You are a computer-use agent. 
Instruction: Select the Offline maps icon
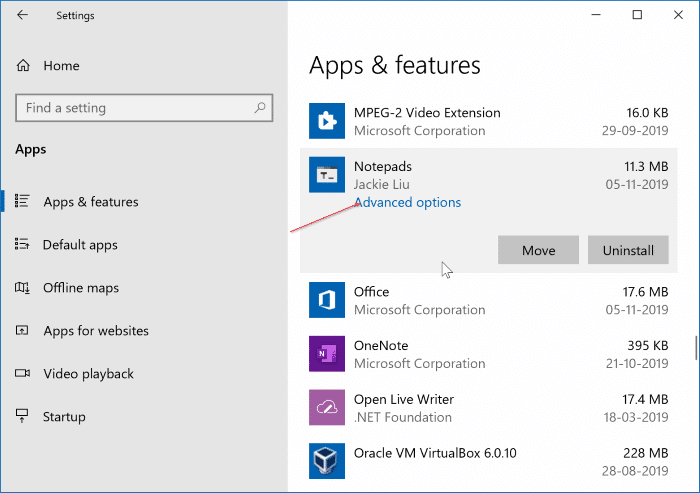(x=22, y=287)
